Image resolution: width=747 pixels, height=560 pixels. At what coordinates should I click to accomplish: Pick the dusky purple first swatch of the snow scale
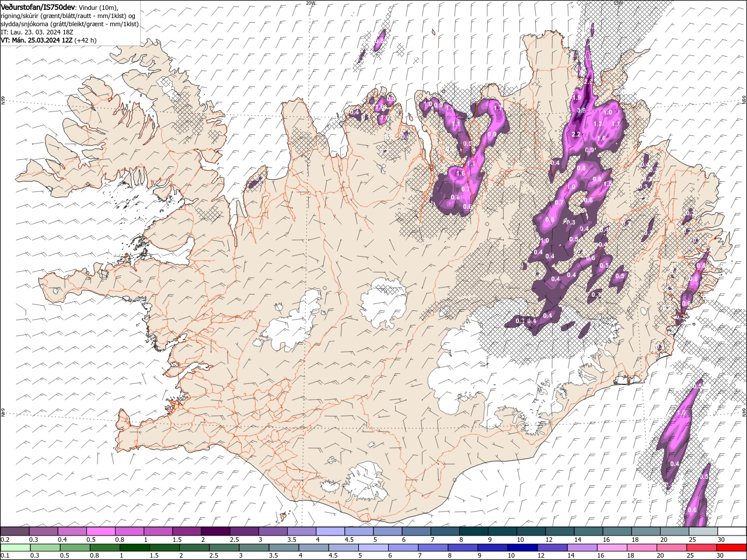(x=15, y=531)
